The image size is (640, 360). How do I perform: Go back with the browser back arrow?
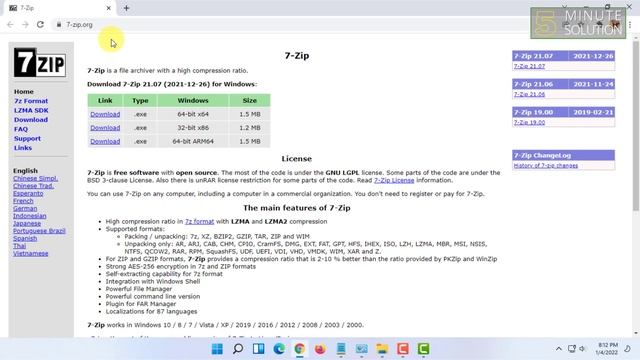pyautogui.click(x=10, y=24)
